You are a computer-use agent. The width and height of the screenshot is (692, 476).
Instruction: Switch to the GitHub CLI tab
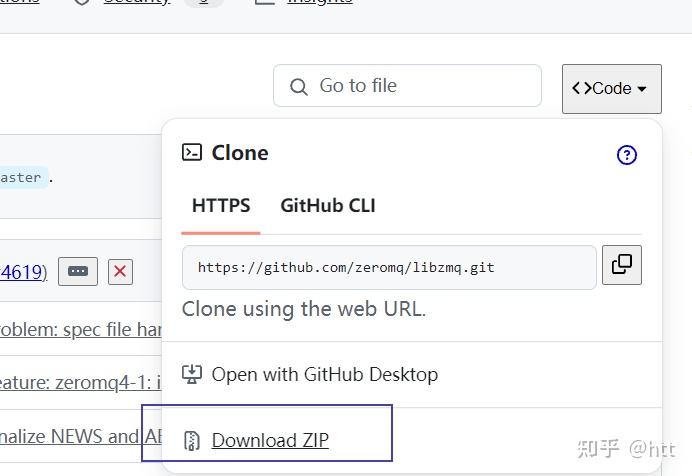point(328,206)
